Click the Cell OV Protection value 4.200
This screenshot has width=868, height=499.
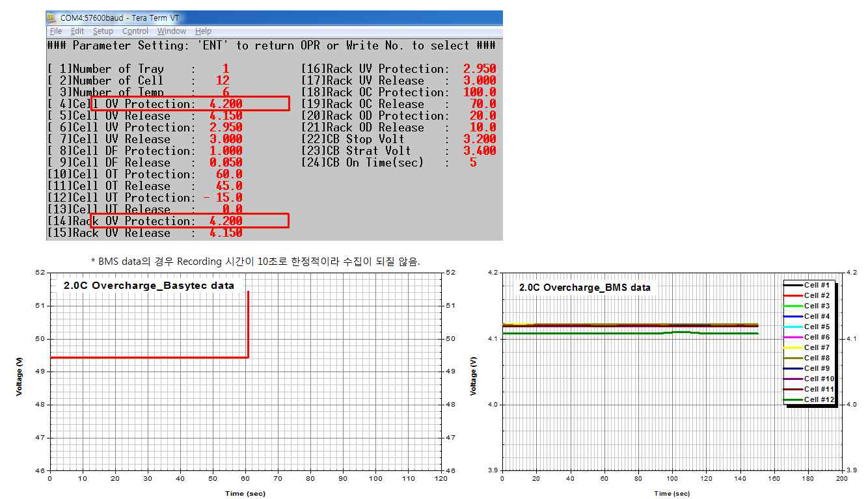coord(226,104)
